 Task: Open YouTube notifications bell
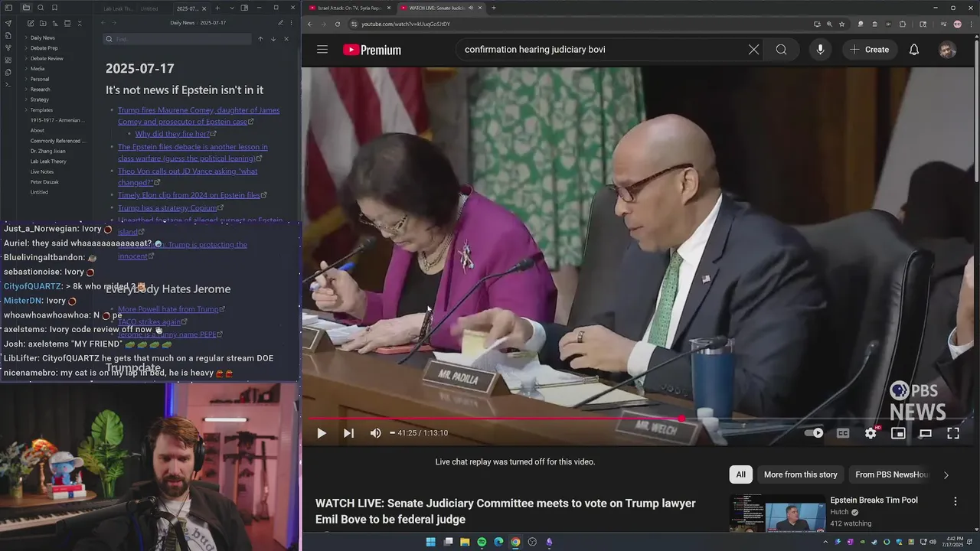tap(914, 50)
